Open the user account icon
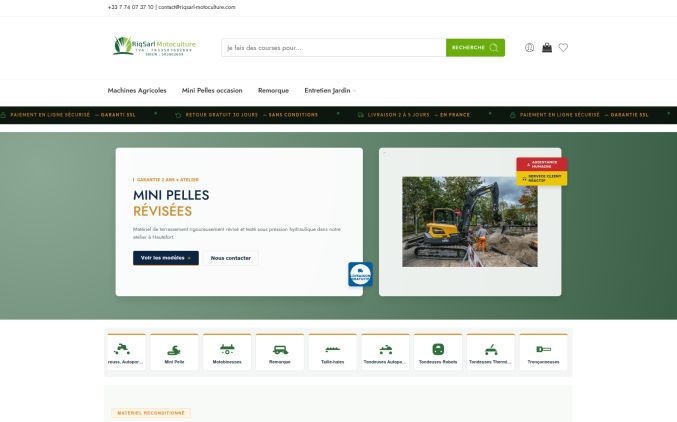 pyautogui.click(x=529, y=48)
